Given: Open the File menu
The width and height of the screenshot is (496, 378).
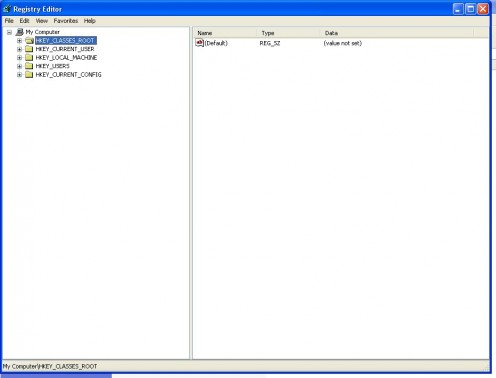Looking at the screenshot, I should pyautogui.click(x=9, y=21).
